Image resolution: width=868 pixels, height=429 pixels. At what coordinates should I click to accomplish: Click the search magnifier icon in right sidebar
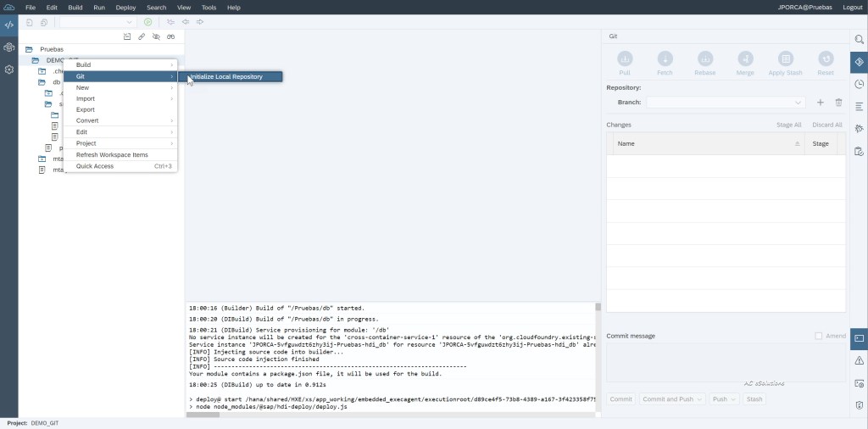click(x=859, y=40)
